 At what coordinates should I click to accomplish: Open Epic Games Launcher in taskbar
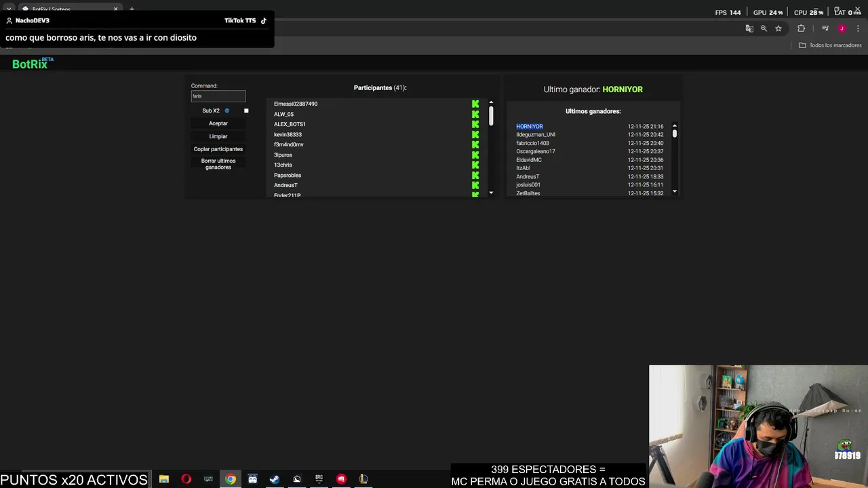pos(319,479)
